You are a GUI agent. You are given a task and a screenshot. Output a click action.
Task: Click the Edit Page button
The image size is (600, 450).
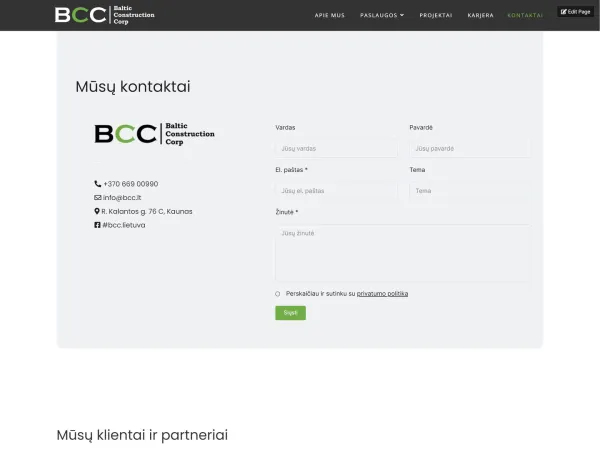(576, 12)
